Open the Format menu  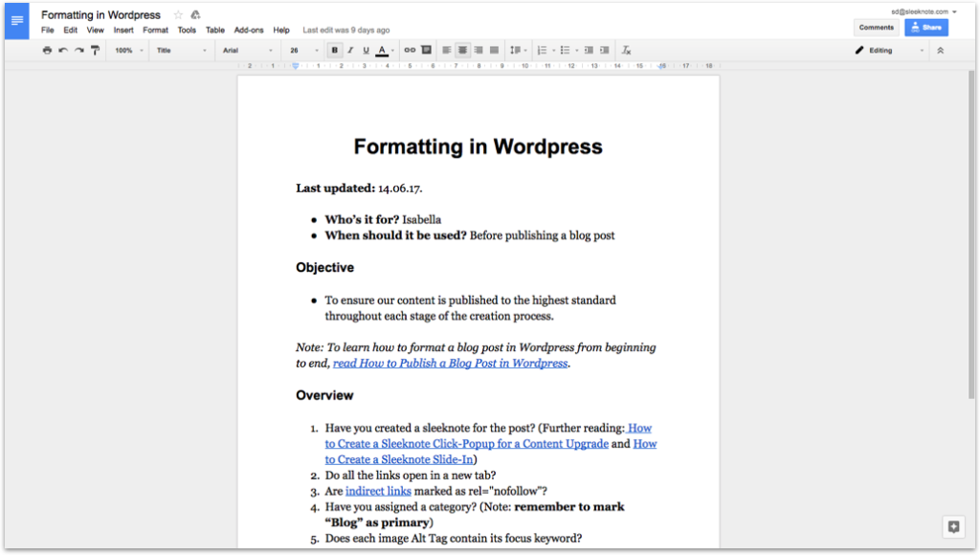[155, 30]
